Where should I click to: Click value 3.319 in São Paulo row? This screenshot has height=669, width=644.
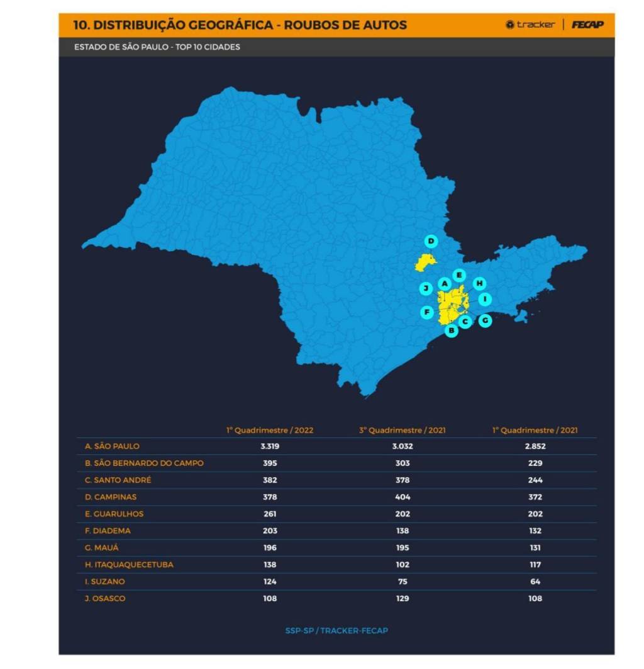[x=270, y=446]
